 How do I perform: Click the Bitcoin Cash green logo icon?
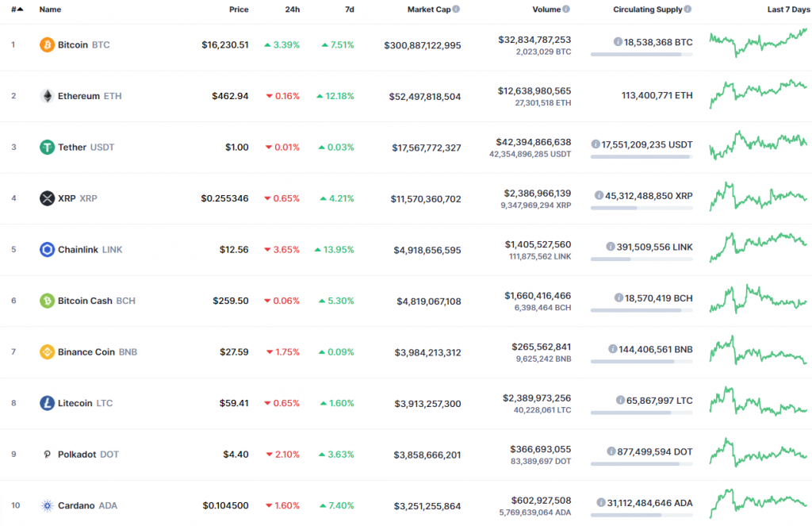tap(47, 301)
